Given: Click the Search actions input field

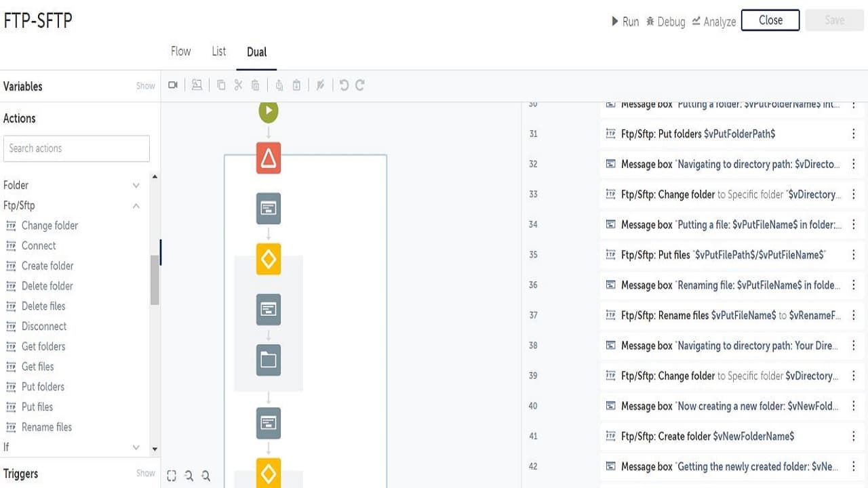Looking at the screenshot, I should point(77,148).
